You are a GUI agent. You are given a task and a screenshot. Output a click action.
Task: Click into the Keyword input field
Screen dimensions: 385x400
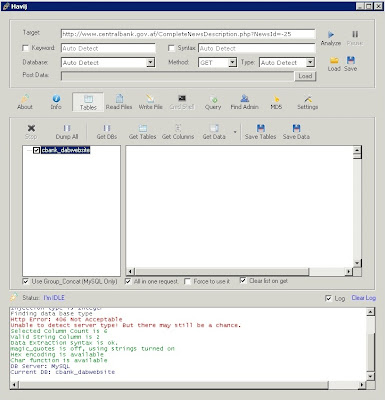(108, 48)
